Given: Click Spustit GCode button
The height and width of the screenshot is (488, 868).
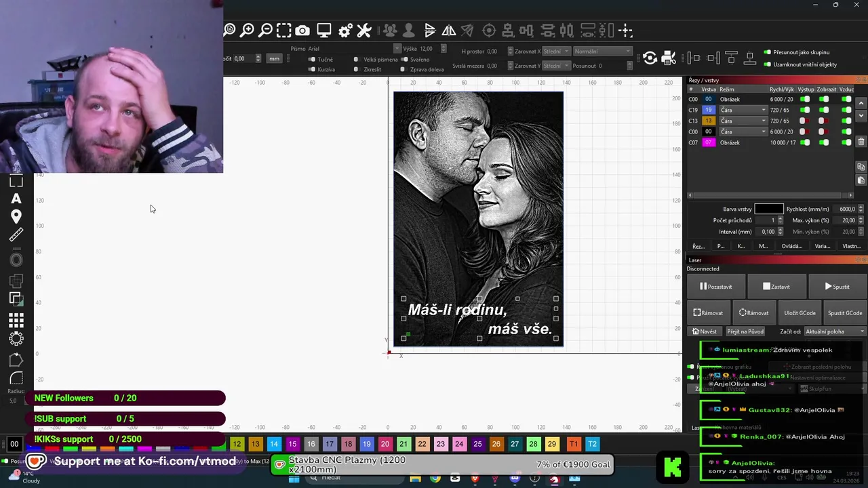Looking at the screenshot, I should [845, 313].
